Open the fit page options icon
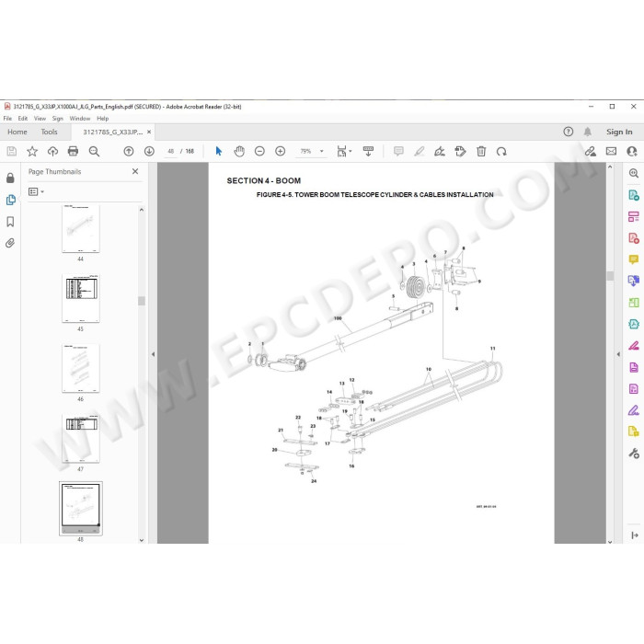 pyautogui.click(x=344, y=152)
